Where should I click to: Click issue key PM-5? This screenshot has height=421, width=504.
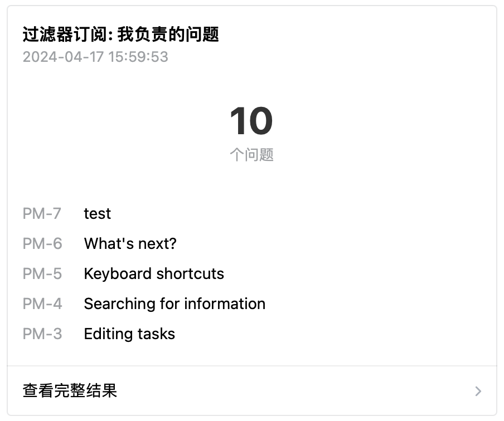[x=42, y=274]
